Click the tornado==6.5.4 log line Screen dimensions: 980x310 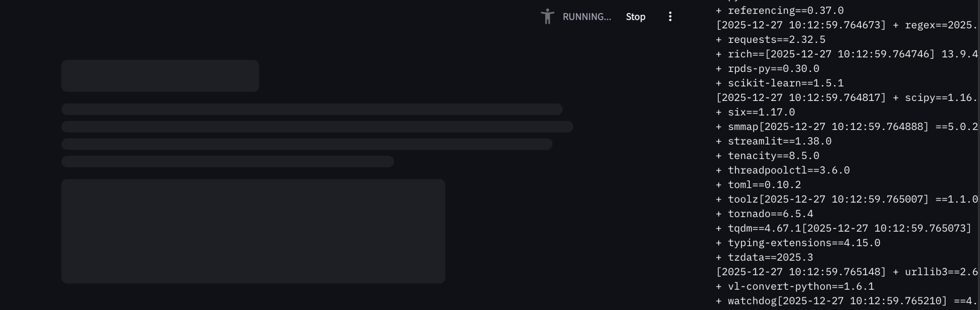click(770, 214)
